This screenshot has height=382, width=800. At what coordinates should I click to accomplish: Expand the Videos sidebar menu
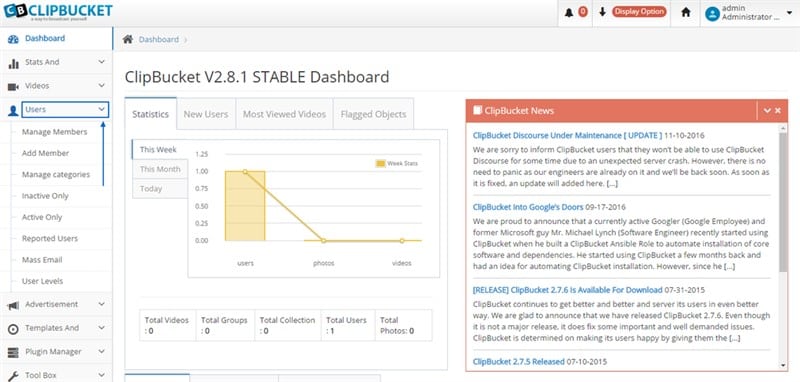[x=101, y=86]
